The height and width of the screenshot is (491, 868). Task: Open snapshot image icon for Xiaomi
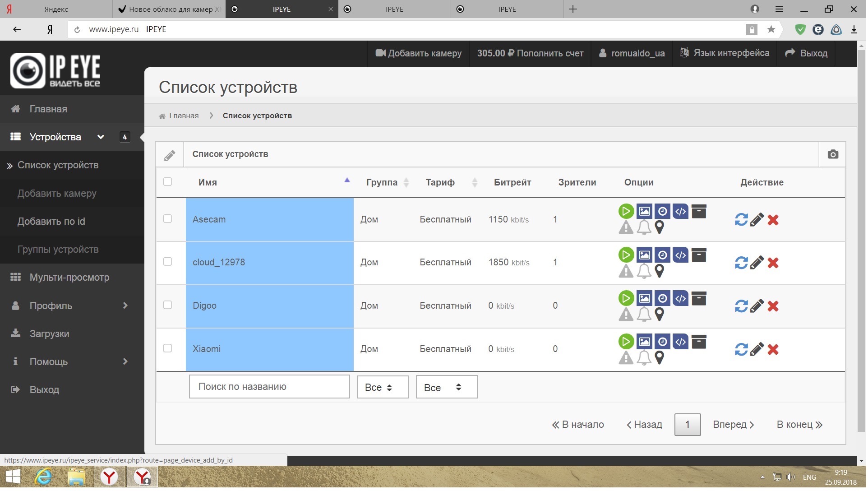(x=645, y=342)
